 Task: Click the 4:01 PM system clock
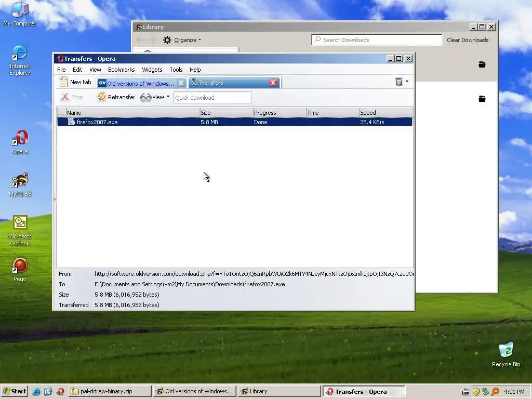click(514, 392)
